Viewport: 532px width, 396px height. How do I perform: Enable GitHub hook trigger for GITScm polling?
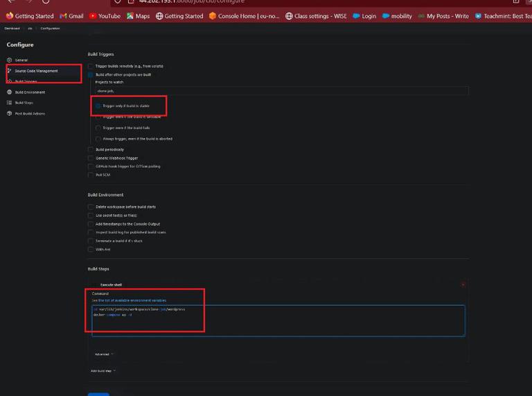(90, 166)
